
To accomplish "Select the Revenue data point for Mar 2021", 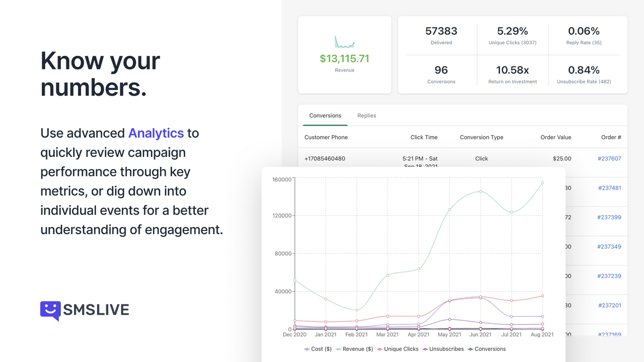I will 388,275.
